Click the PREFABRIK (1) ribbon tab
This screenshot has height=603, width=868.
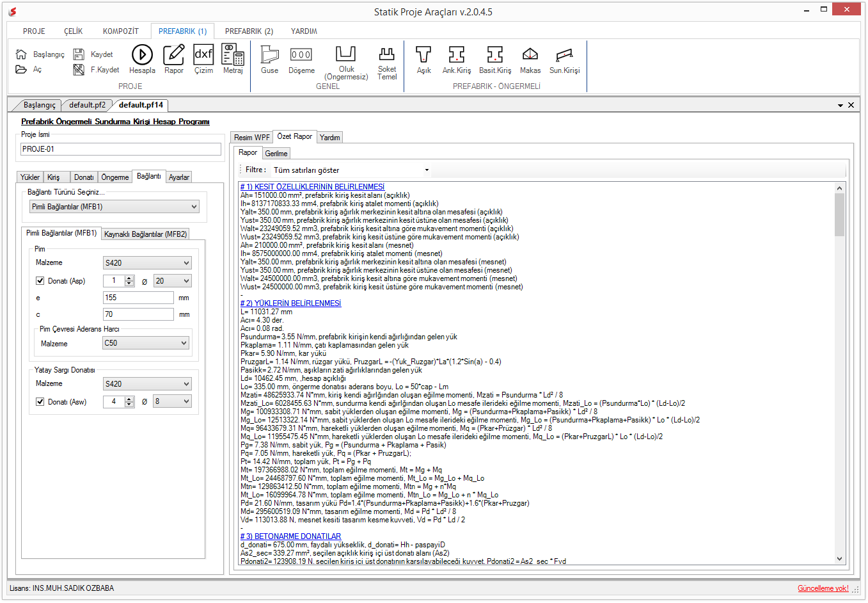[x=183, y=31]
